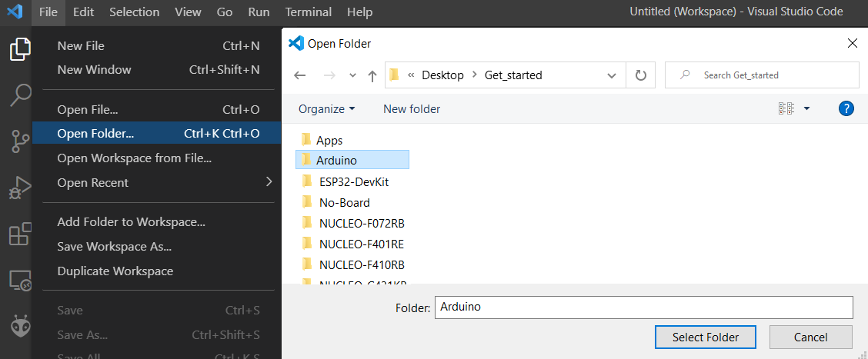868x359 pixels.
Task: Open Remote Explorer icon in activity bar
Action: 20,281
